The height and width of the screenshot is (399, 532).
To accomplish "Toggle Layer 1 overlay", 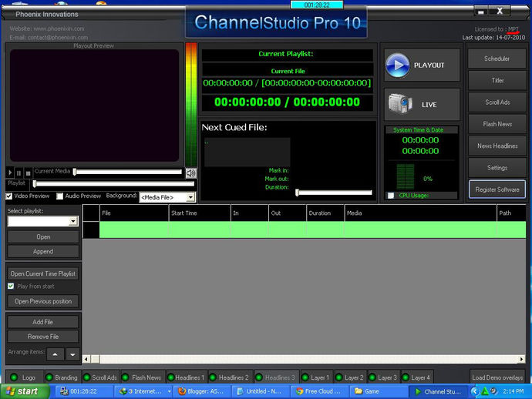I will tap(305, 377).
